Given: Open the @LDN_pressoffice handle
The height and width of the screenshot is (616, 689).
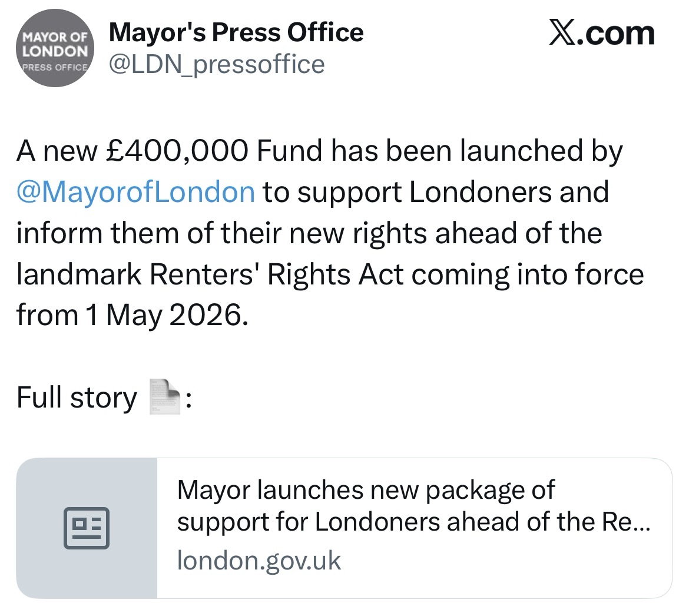Looking at the screenshot, I should click(217, 64).
